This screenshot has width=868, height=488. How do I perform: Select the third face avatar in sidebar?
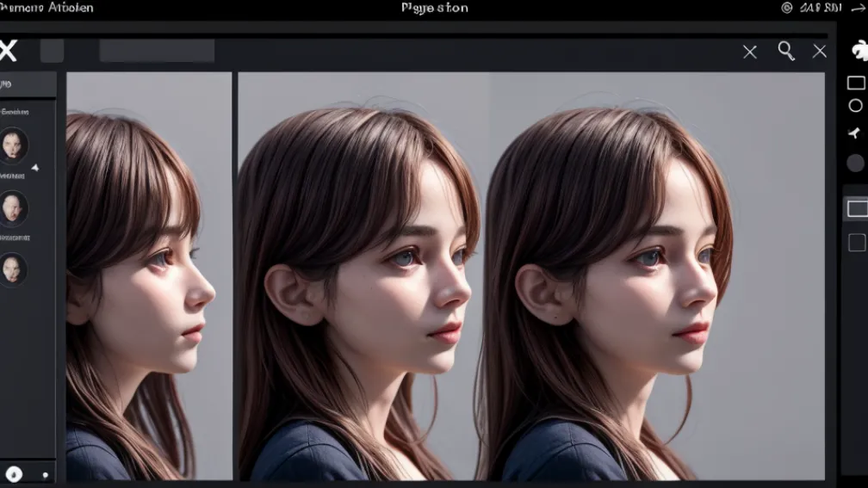[x=14, y=269]
